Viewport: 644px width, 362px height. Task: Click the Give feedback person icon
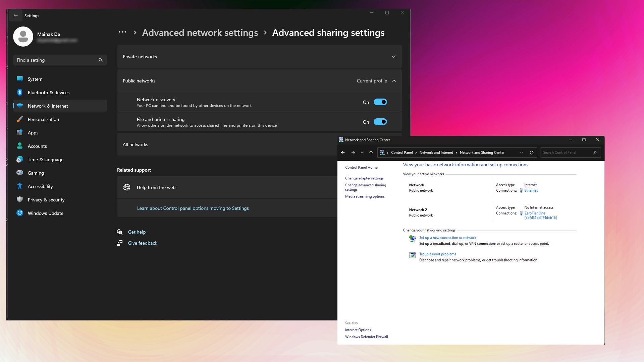[120, 243]
